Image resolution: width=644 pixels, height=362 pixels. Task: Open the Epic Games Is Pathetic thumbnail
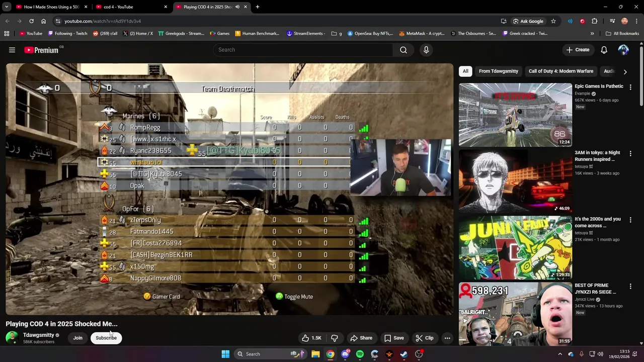[515, 115]
